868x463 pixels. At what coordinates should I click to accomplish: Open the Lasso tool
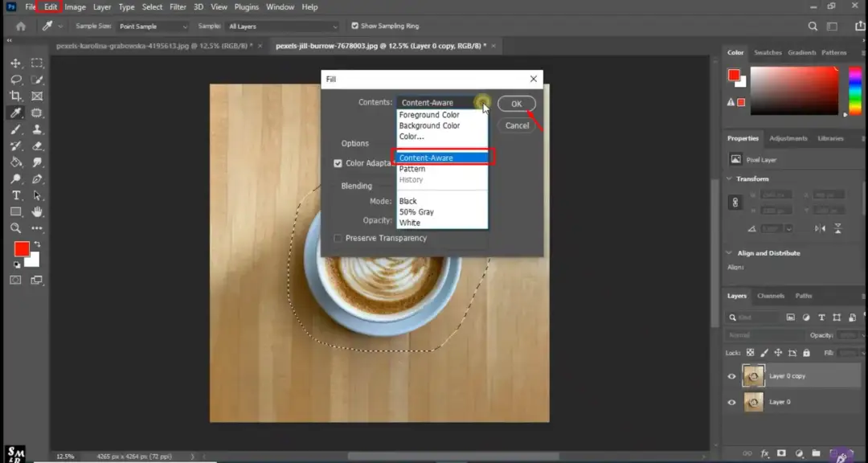point(14,79)
